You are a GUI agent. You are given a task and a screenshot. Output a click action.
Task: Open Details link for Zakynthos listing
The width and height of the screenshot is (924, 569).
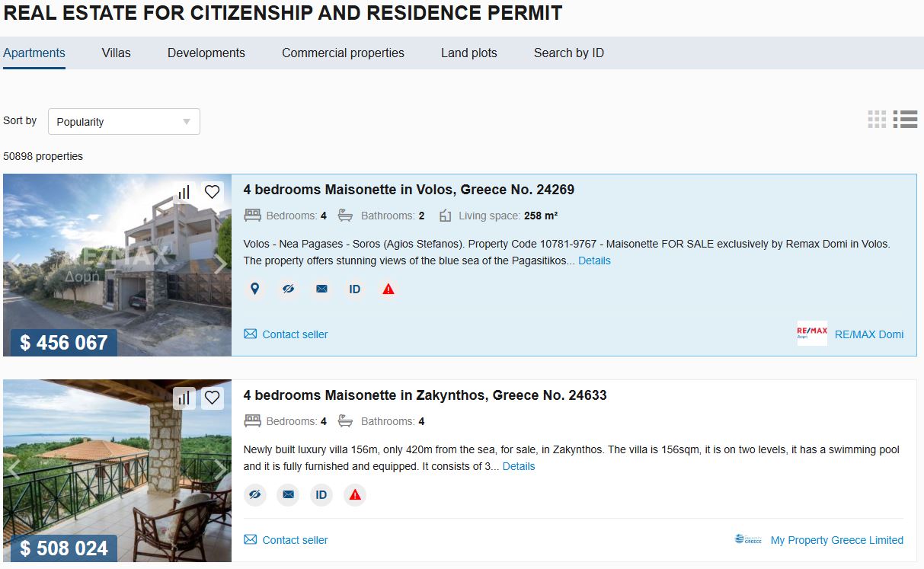[x=519, y=466]
